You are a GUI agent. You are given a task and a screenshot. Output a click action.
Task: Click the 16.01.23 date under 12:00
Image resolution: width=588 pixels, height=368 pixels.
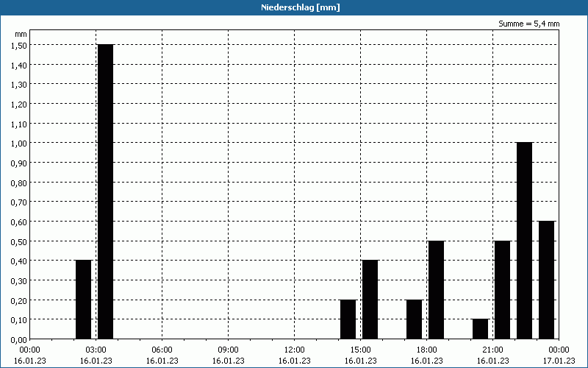point(295,361)
